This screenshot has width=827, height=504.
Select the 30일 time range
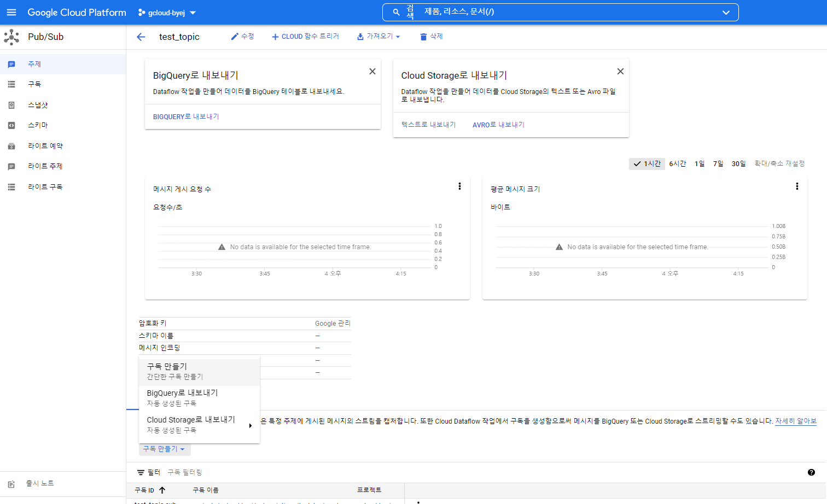pyautogui.click(x=738, y=163)
